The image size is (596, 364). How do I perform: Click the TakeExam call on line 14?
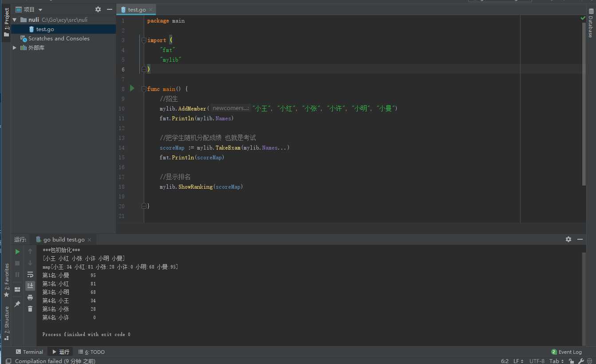point(228,147)
